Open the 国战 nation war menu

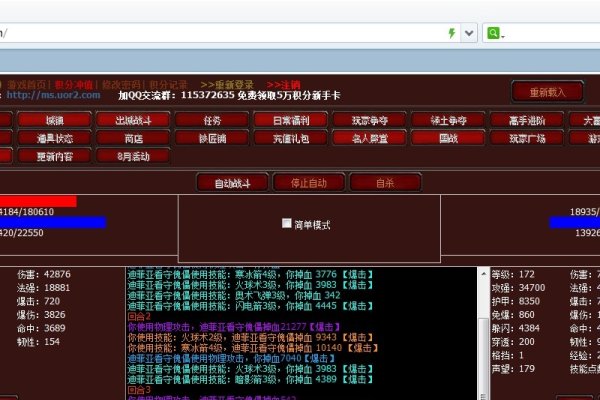point(448,138)
